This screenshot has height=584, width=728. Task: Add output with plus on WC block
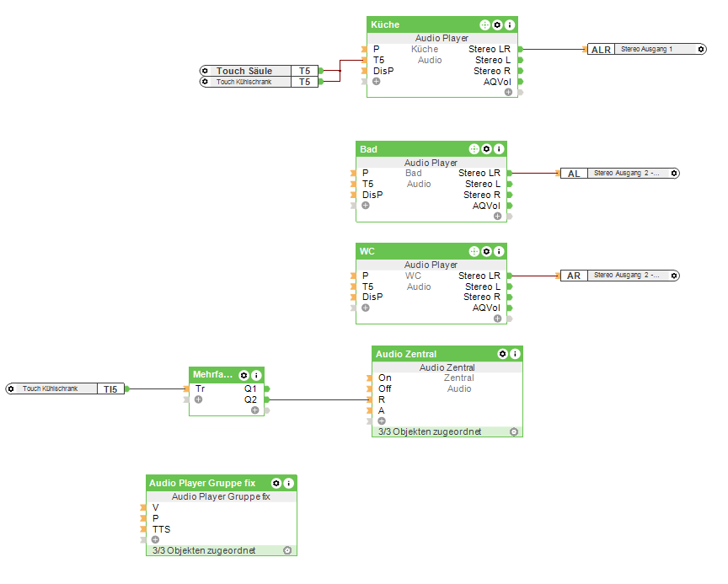498,319
